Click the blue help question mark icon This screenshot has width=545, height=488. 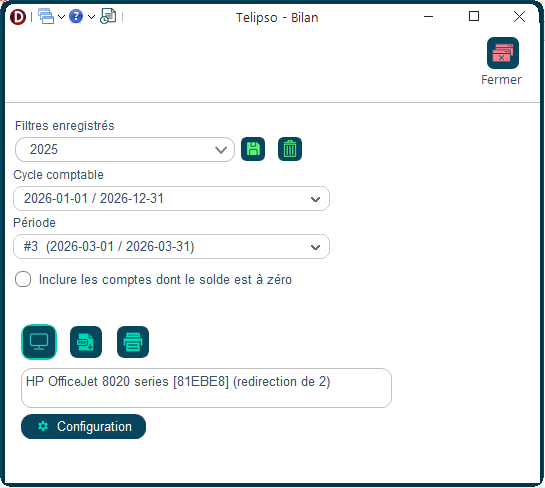[76, 16]
